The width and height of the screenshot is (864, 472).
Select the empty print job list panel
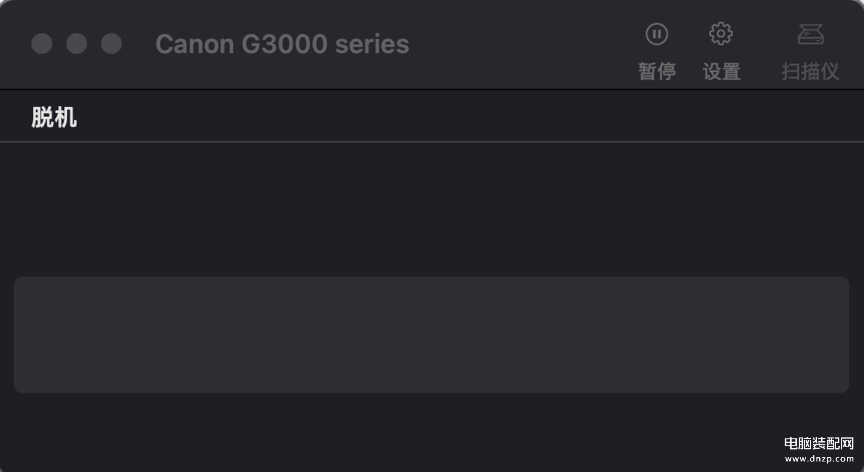coord(431,334)
